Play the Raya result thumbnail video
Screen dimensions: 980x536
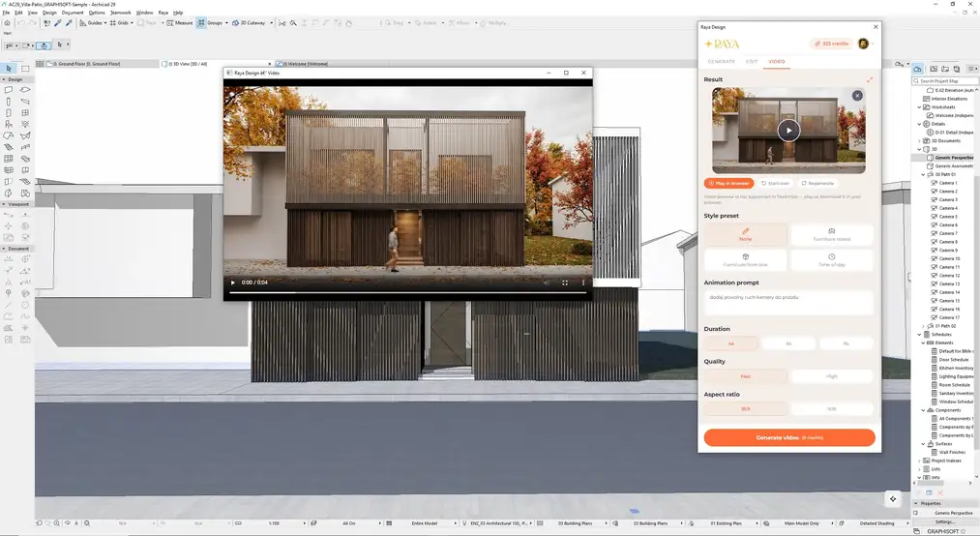(x=788, y=131)
